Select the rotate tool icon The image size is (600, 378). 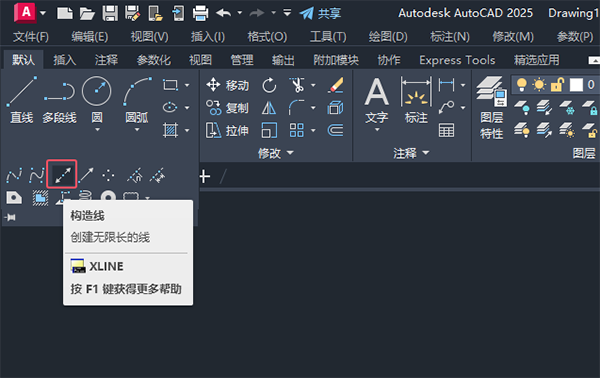[x=269, y=85]
